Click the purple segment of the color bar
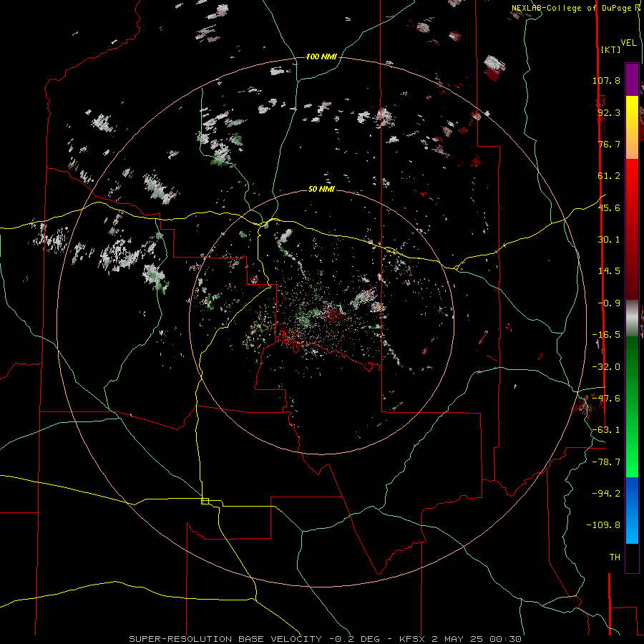The height and width of the screenshot is (644, 644). (632, 79)
